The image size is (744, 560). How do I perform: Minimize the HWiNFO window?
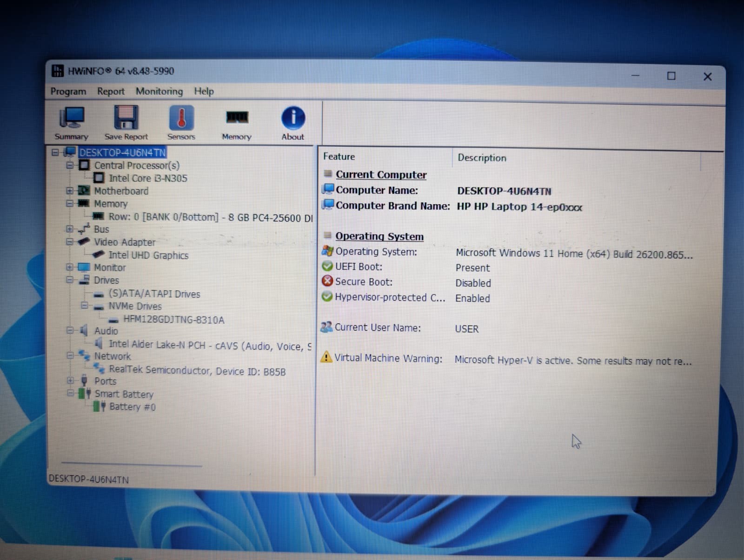[x=636, y=75]
